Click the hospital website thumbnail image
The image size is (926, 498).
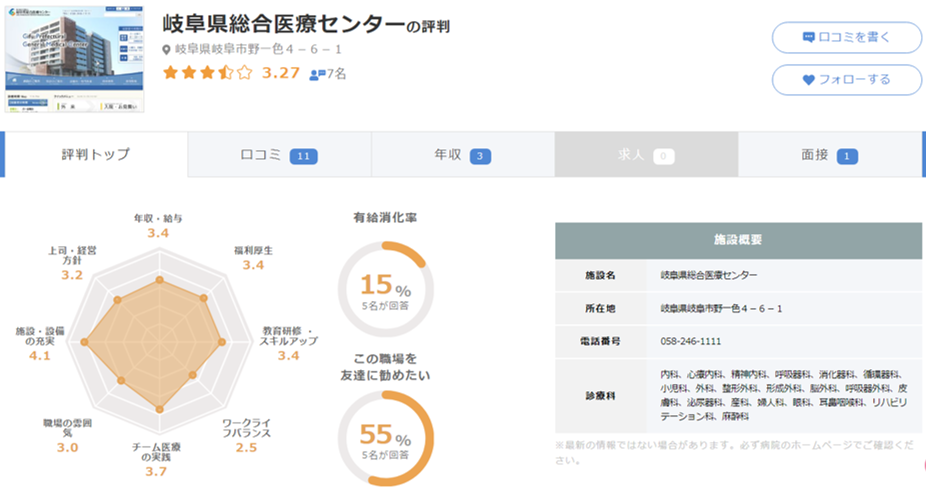tap(74, 58)
